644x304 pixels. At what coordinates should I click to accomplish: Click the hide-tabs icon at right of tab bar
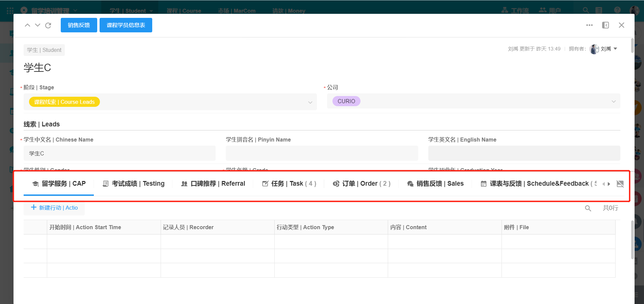point(620,184)
